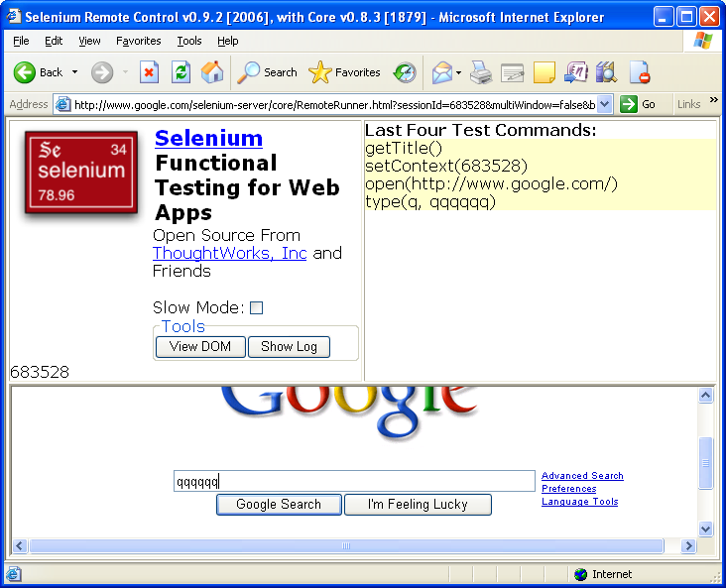
Task: Click the I'm Feeling Lucky button
Action: (x=418, y=504)
